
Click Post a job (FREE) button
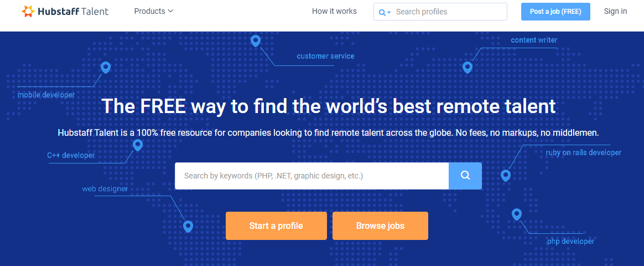(x=555, y=12)
